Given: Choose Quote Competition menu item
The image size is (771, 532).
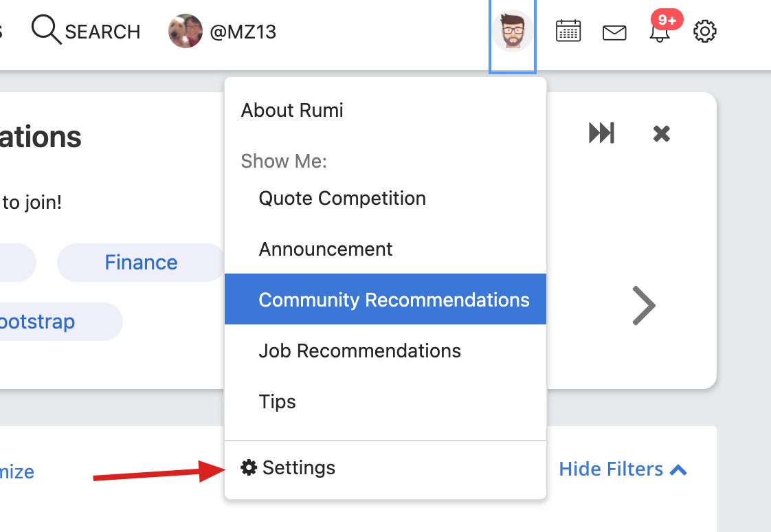Looking at the screenshot, I should (x=385, y=199).
